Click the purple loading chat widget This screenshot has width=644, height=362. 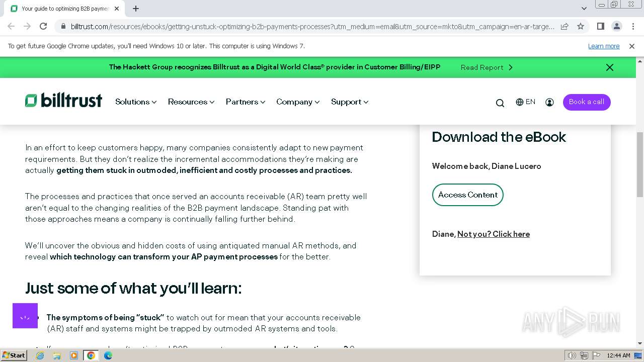tap(25, 316)
